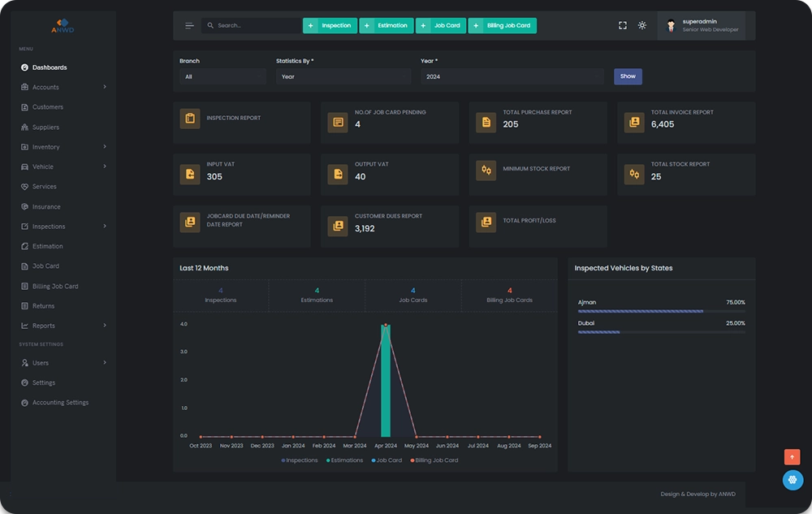
Task: Open Total Invoice Report icon
Action: [634, 123]
